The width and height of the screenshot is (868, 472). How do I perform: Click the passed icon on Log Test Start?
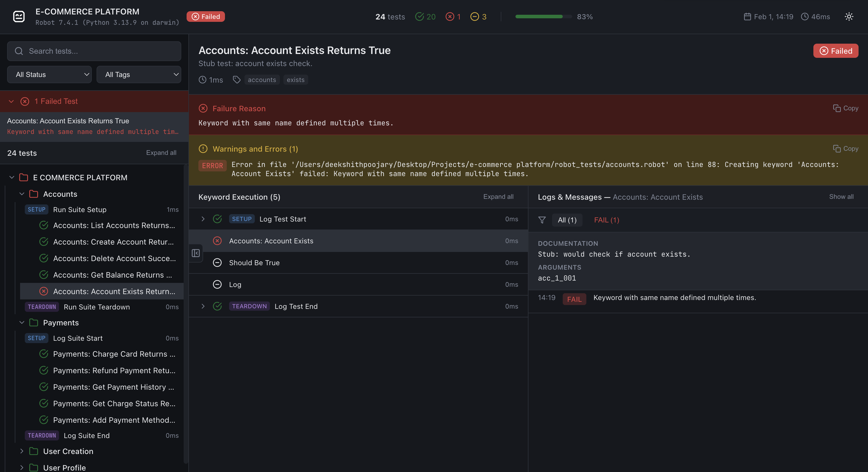click(x=217, y=219)
